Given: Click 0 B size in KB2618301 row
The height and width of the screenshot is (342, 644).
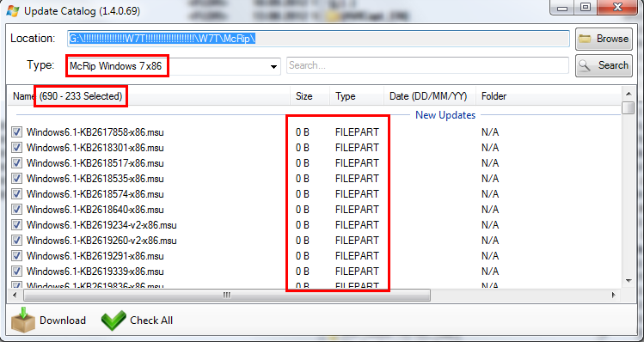Looking at the screenshot, I should (303, 148).
